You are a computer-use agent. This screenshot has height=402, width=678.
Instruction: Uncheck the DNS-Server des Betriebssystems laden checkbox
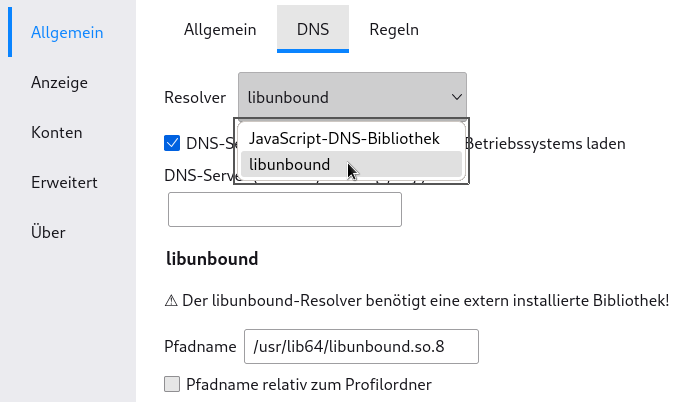tap(172, 143)
